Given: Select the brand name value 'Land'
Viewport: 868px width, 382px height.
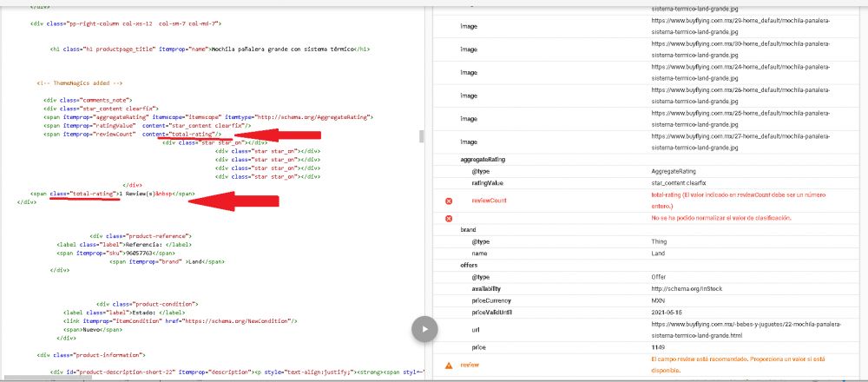Looking at the screenshot, I should coord(658,254).
